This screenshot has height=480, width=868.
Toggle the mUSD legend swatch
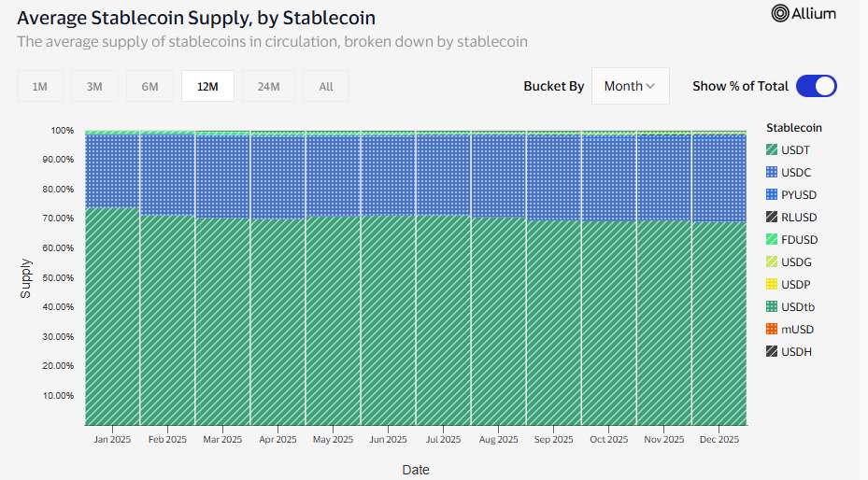coord(772,330)
